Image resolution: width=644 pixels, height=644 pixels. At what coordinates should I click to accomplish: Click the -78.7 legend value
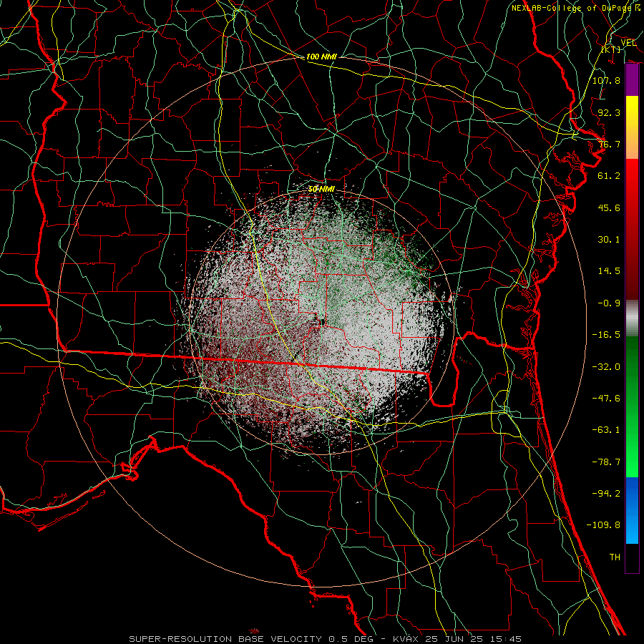coord(606,462)
